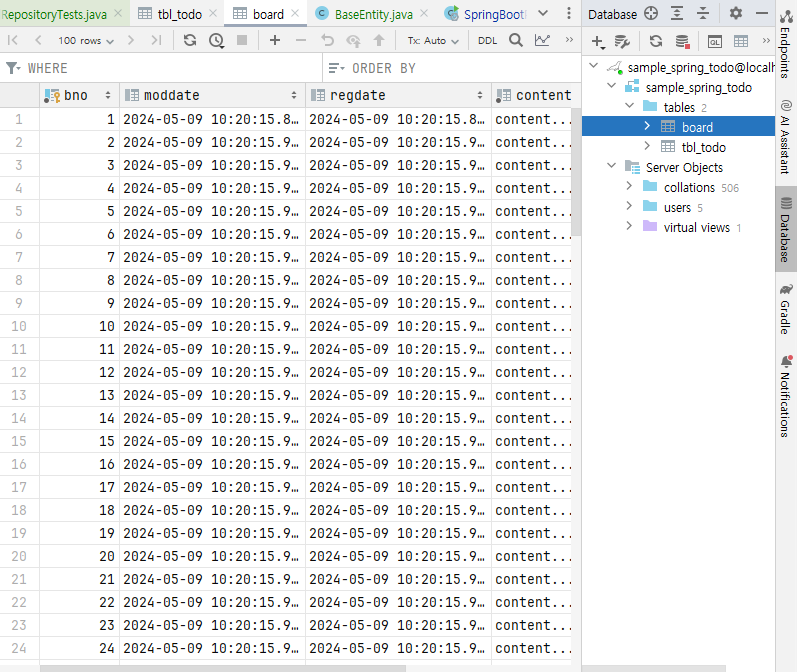
Task: Collapse the Server Objects node
Action: pyautogui.click(x=611, y=166)
